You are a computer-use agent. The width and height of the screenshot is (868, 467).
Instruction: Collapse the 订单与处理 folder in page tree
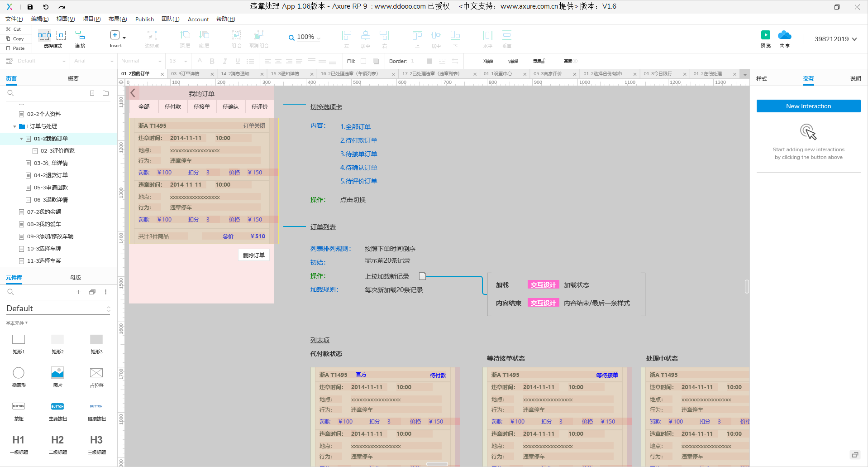click(x=15, y=126)
